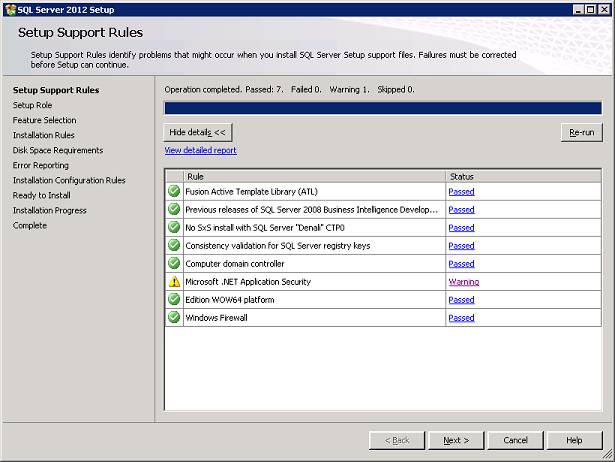
Task: Click green check icon for Previous releases of SQL Server 2008
Action: point(174,209)
